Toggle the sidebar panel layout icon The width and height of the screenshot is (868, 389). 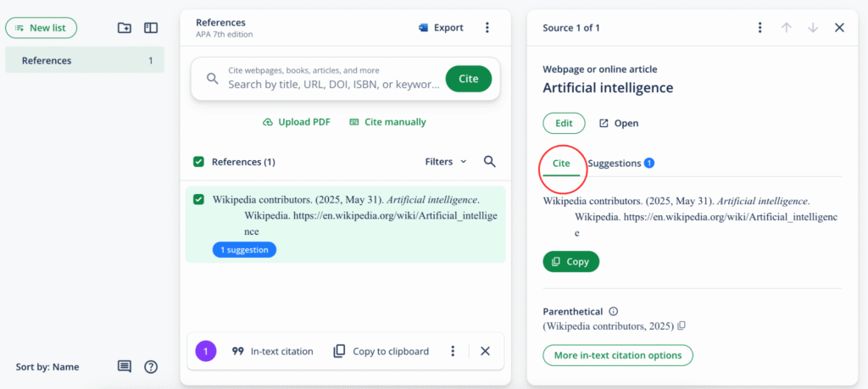click(151, 28)
